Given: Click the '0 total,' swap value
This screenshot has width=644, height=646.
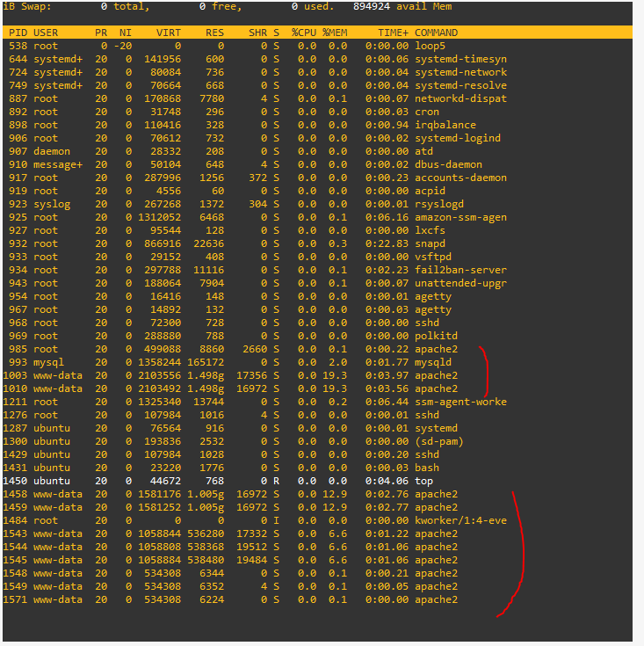Looking at the screenshot, I should 125,6.
